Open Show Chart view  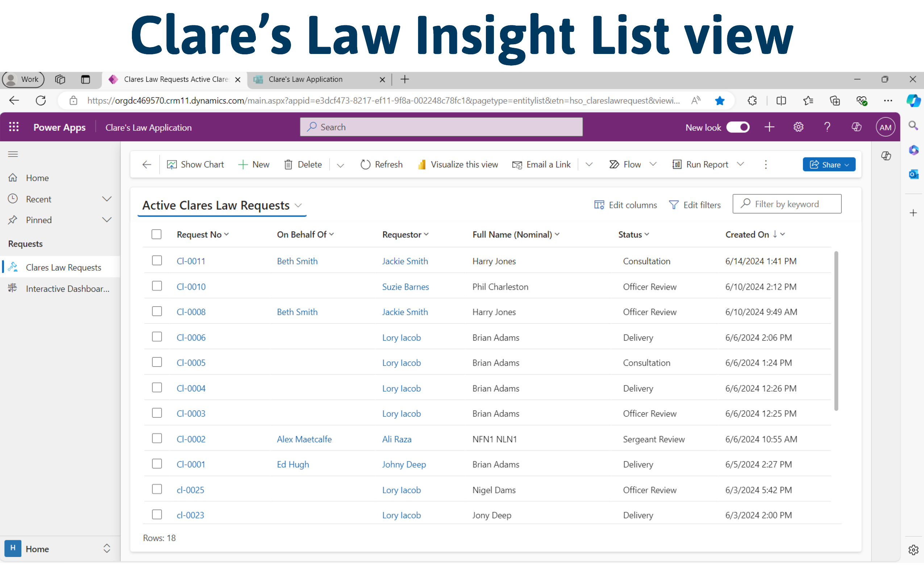[x=195, y=164]
